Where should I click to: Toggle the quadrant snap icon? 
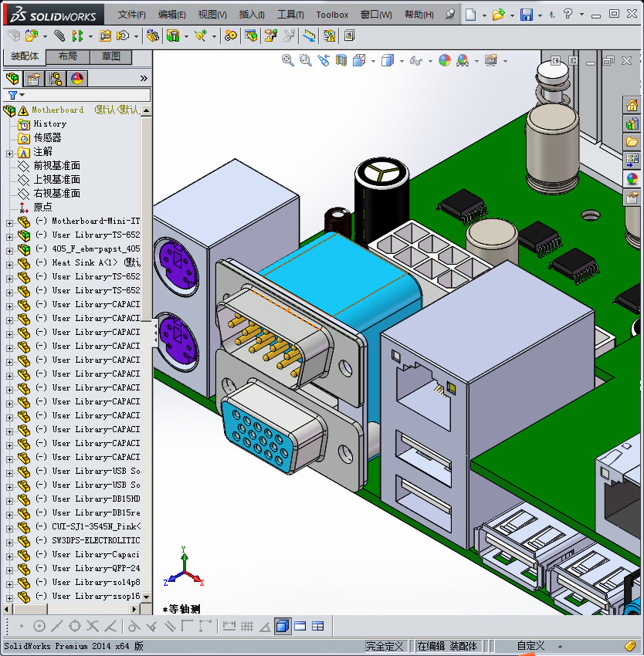pyautogui.click(x=75, y=627)
